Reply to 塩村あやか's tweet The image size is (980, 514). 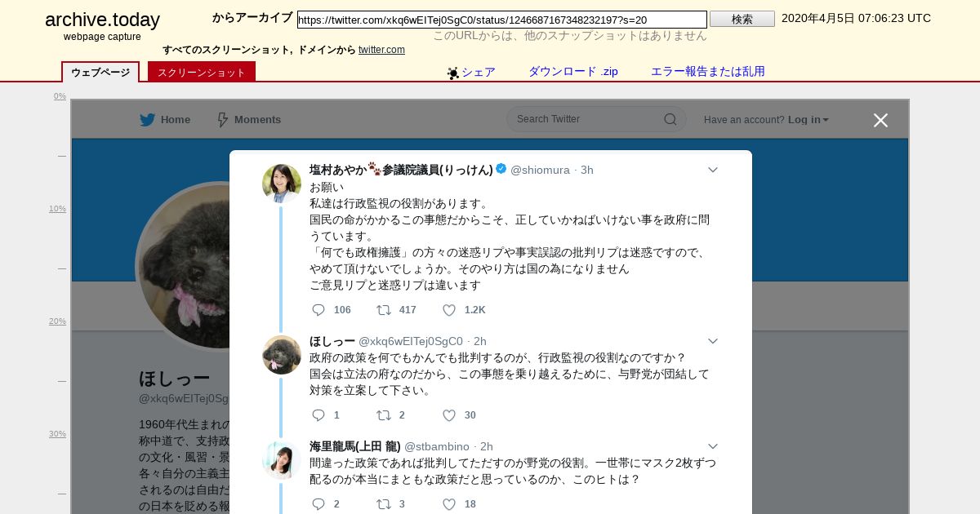point(318,310)
